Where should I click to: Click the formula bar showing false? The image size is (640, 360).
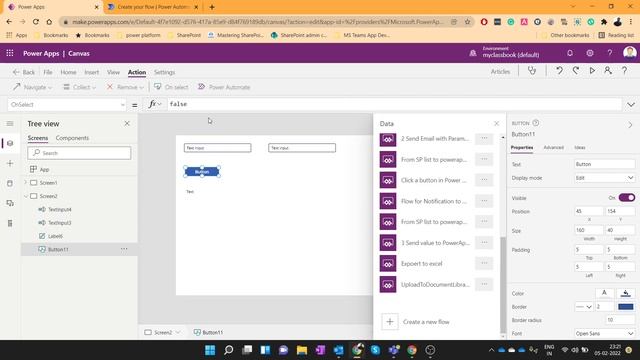(x=394, y=104)
